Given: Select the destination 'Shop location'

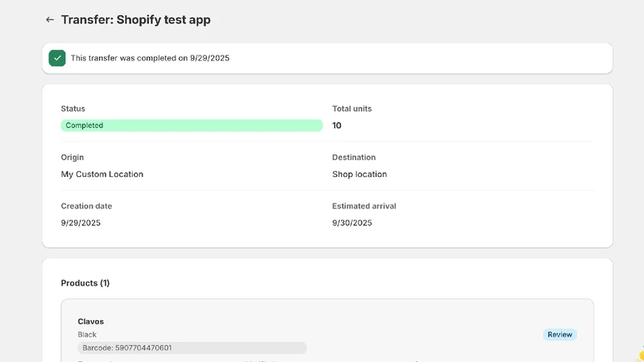Looking at the screenshot, I should click(359, 175).
